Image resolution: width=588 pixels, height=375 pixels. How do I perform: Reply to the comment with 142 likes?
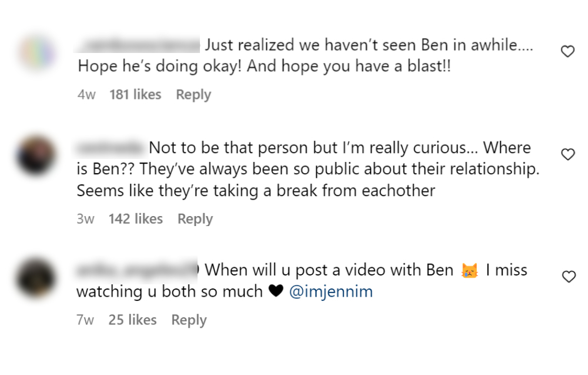tap(195, 219)
